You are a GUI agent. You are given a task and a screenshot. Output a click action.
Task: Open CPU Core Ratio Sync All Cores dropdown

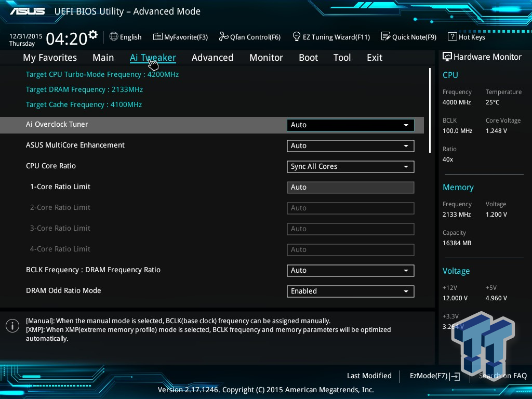pyautogui.click(x=351, y=167)
